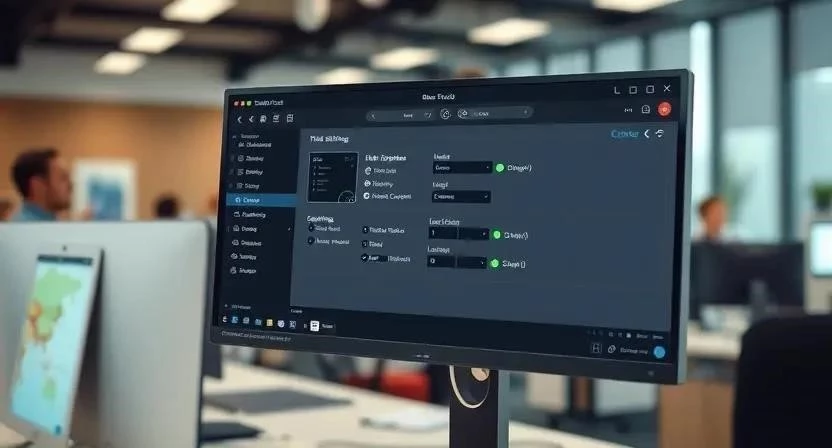Click the dark preview thumbnail in the settings panel

pos(332,177)
